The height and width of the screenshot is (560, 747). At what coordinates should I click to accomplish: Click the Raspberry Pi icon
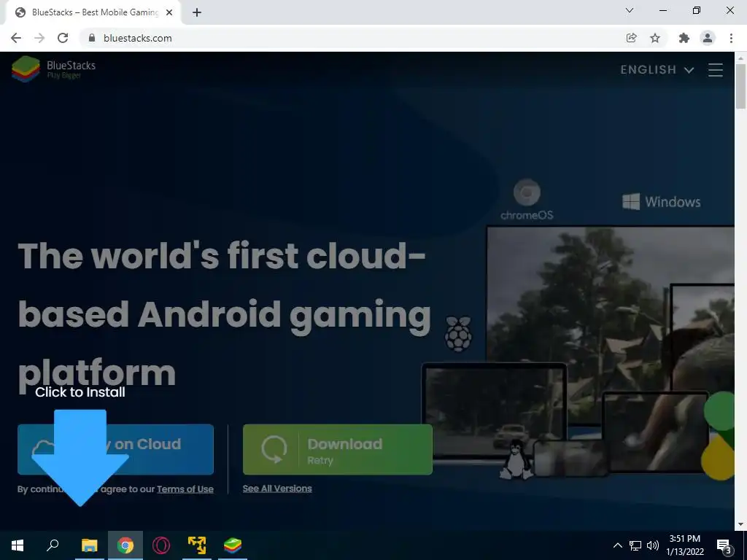click(458, 334)
